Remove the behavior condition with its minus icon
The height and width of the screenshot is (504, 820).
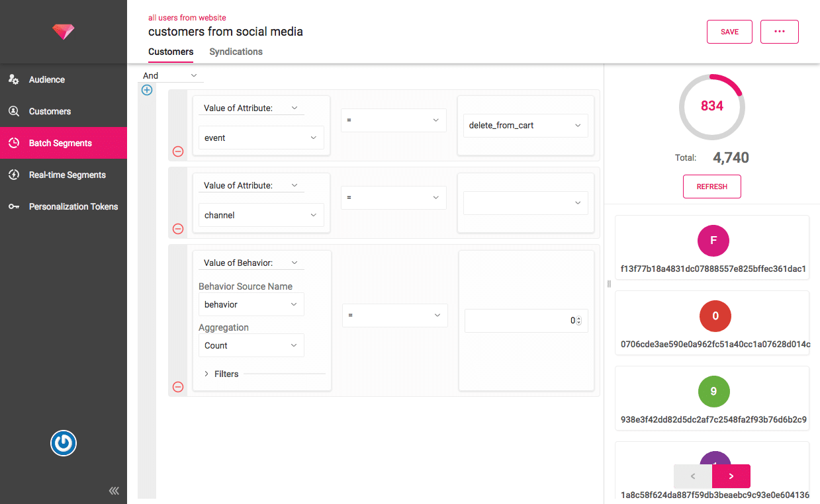tap(178, 387)
